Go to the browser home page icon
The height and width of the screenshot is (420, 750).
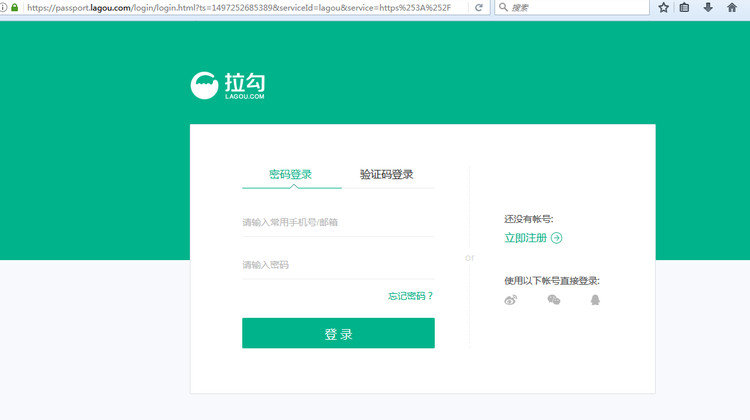732,7
